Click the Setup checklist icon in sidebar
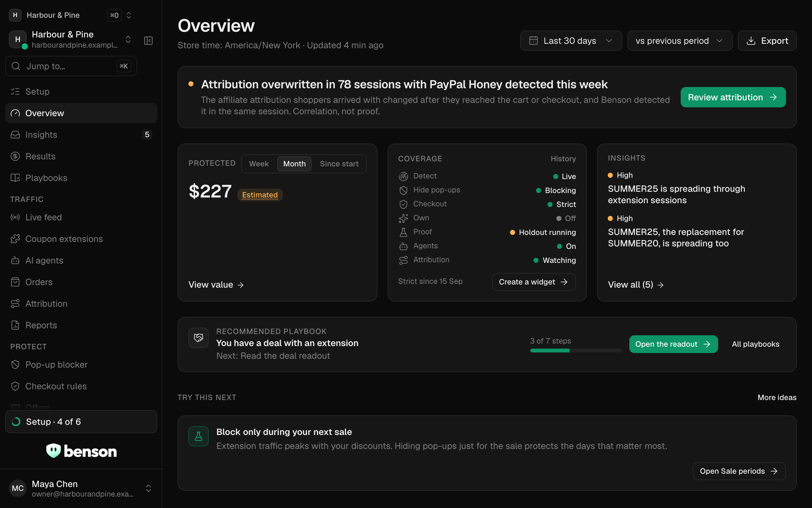The image size is (812, 508). click(15, 91)
